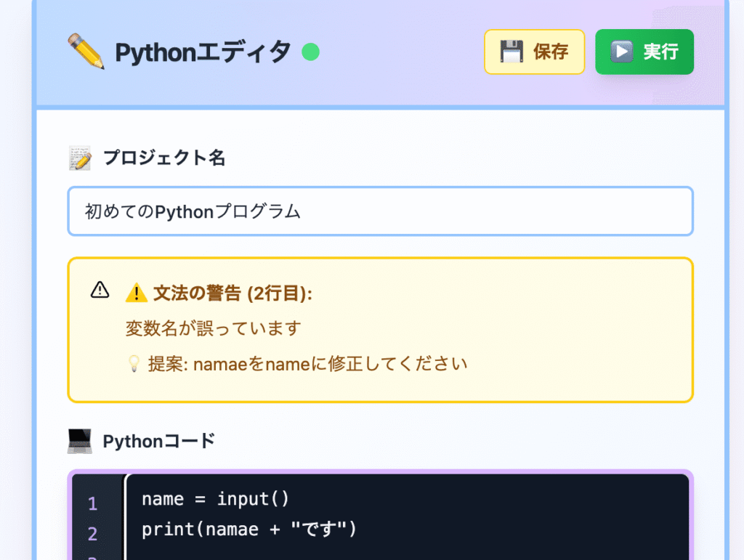Click the プロジェクト名 label
Image resolution: width=744 pixels, height=560 pixels.
(x=164, y=158)
